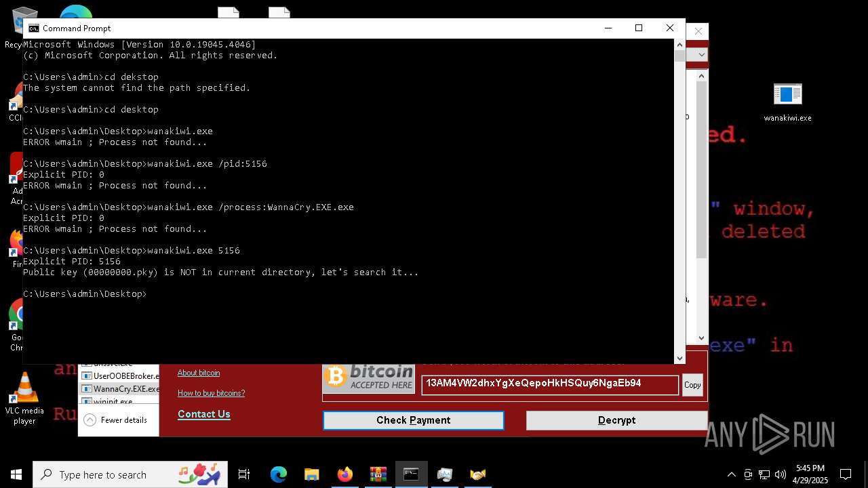The height and width of the screenshot is (488, 868).
Task: Click the Bitcoin Accepted Here logo
Action: (369, 378)
